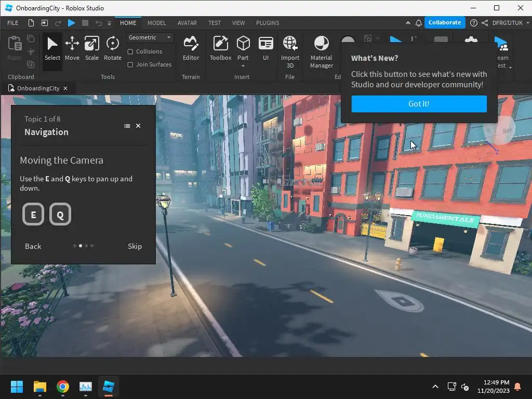The image size is (532, 399).
Task: Open the Material Manager
Action: (321, 51)
